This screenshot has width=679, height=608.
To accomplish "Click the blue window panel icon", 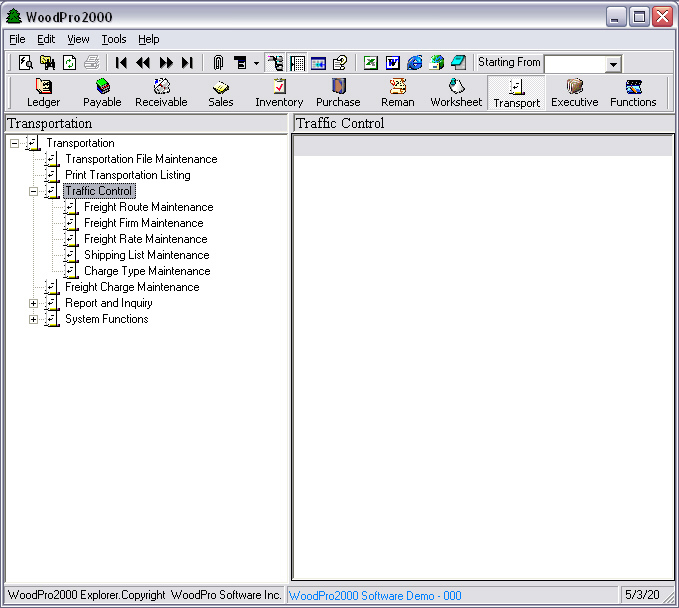I will (318, 63).
